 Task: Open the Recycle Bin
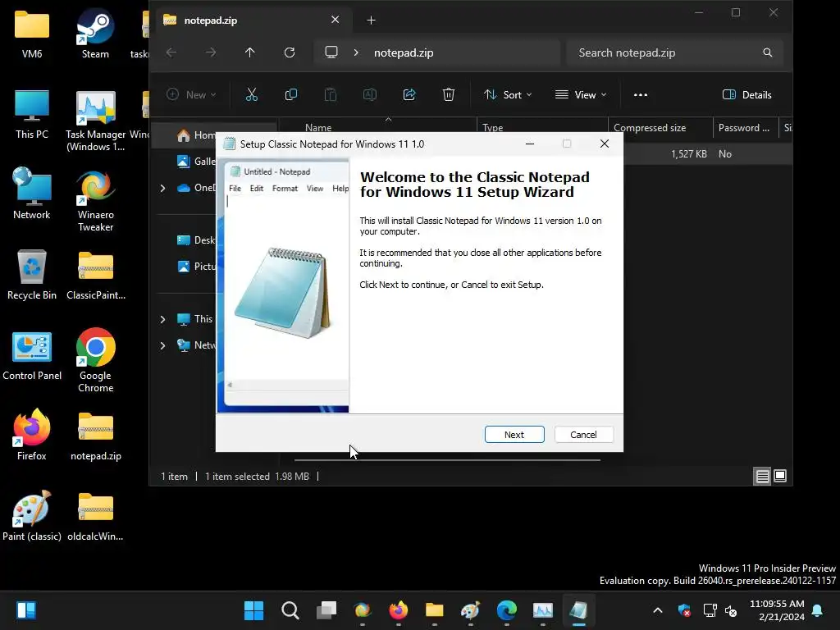click(32, 274)
